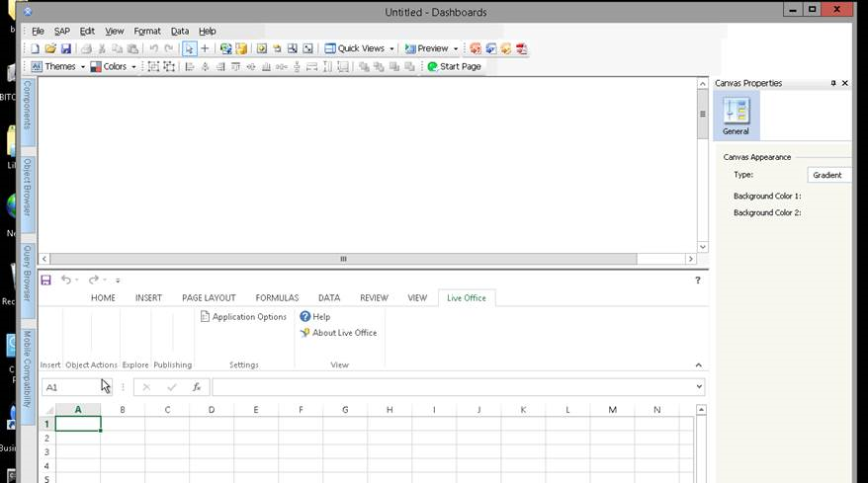The height and width of the screenshot is (483, 868).
Task: Click the Redo arrow in Dashboards toolbar
Action: coord(168,48)
